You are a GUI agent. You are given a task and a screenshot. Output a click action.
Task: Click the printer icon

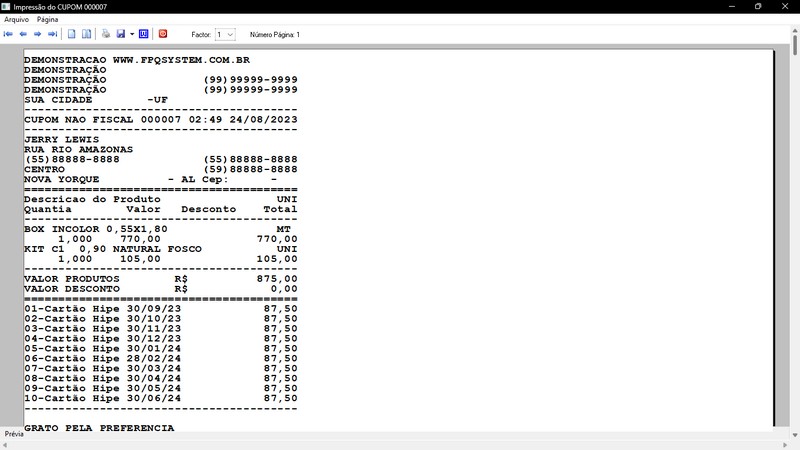point(106,34)
